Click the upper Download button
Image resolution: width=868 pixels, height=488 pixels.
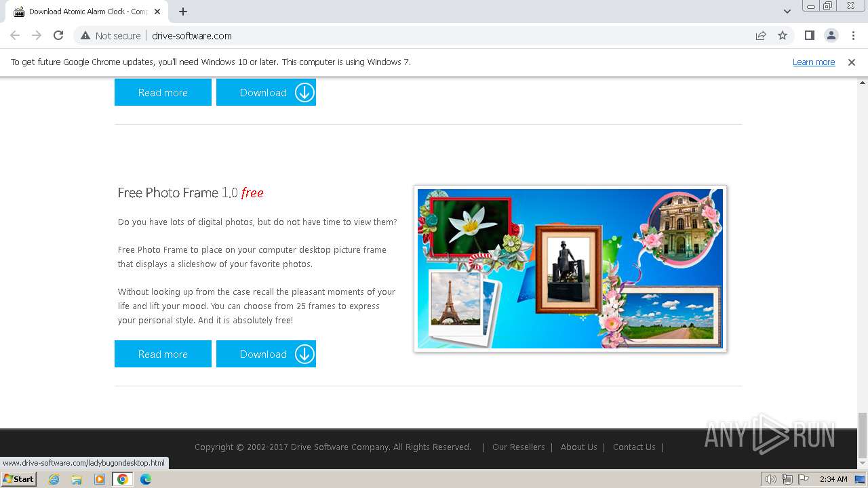(x=266, y=92)
